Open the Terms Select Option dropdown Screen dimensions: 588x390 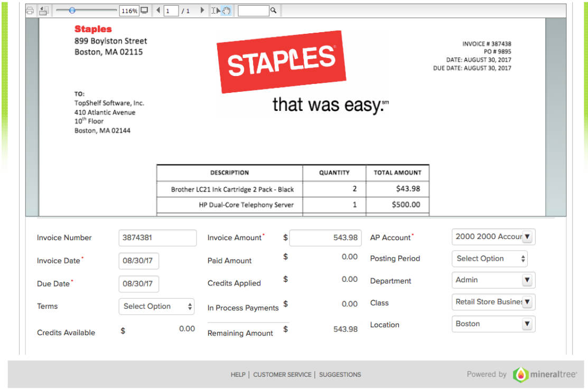[156, 306]
